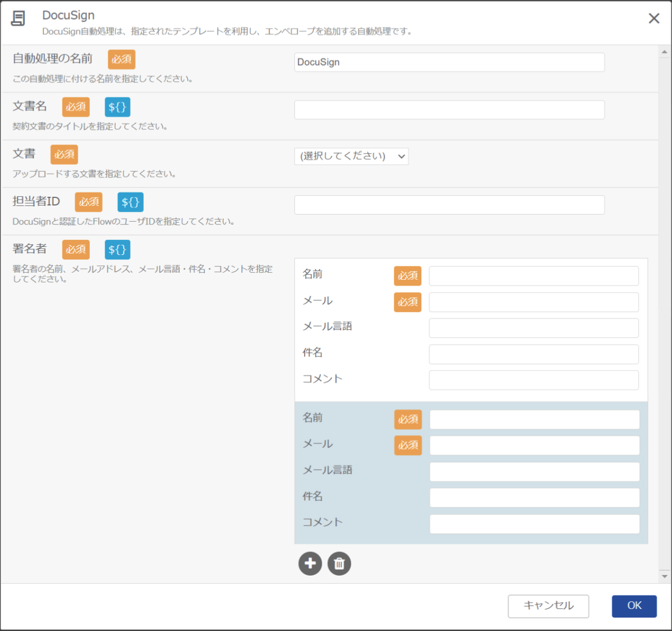The height and width of the screenshot is (631, 672).
Task: Click the ${} button beside 担当者ID
Action: tap(130, 202)
